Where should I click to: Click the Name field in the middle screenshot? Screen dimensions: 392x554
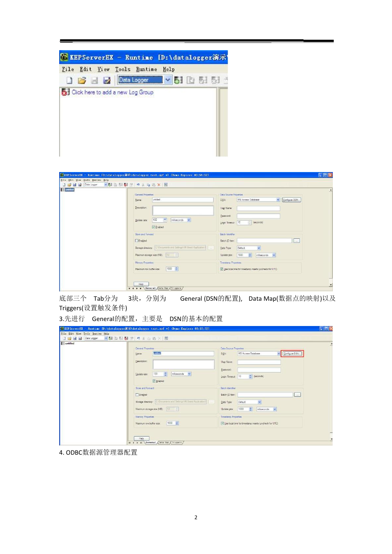[182, 199]
